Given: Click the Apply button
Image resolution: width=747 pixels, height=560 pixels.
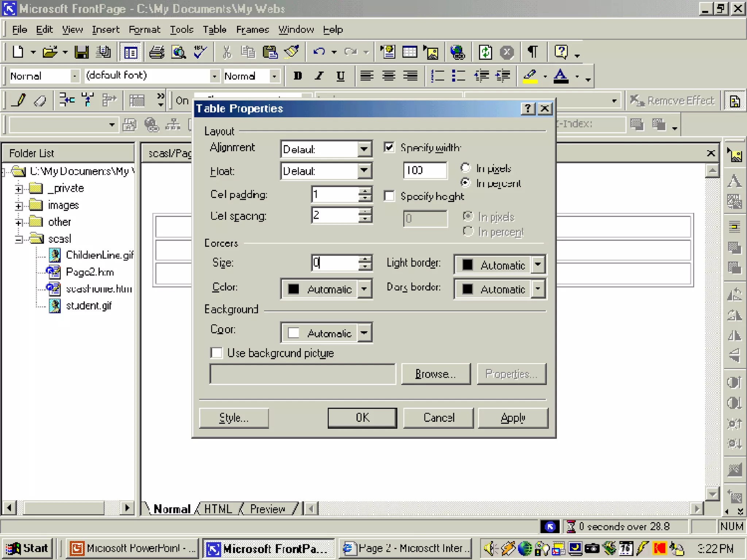Looking at the screenshot, I should point(512,418).
